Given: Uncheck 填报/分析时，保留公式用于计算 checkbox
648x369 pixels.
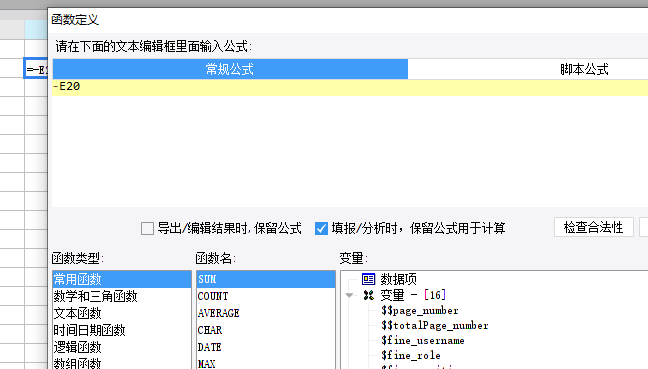Looking at the screenshot, I should tap(321, 229).
